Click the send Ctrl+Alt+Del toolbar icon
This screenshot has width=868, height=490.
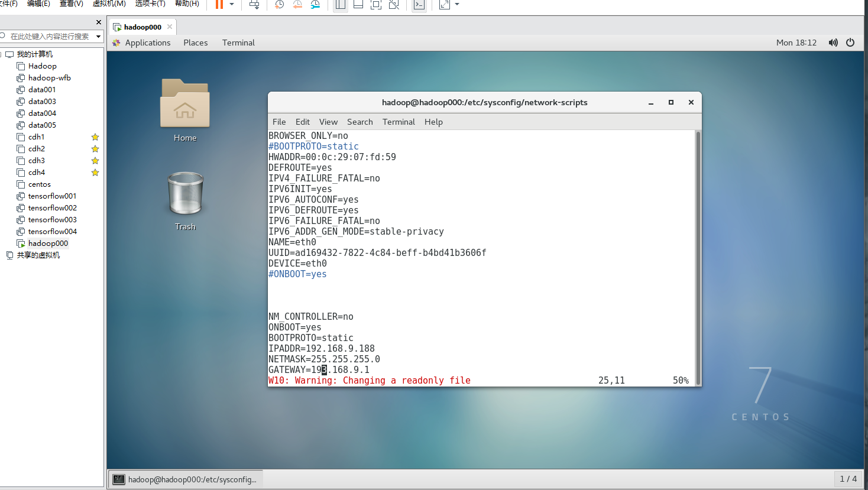254,5
